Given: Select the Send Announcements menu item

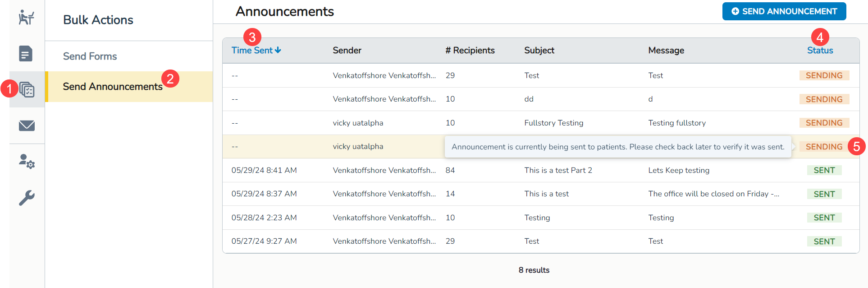Looking at the screenshot, I should pyautogui.click(x=113, y=87).
